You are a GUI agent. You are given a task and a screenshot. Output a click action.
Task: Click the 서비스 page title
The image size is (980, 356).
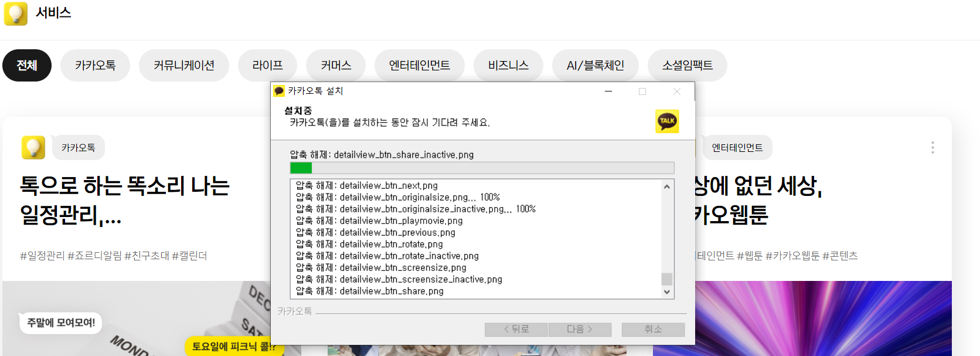coord(53,13)
